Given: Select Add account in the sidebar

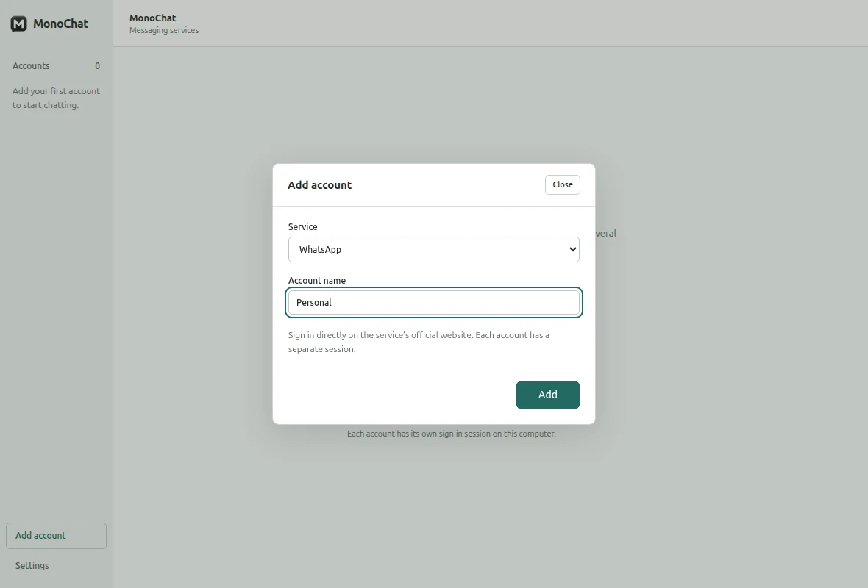Looking at the screenshot, I should pyautogui.click(x=56, y=536).
